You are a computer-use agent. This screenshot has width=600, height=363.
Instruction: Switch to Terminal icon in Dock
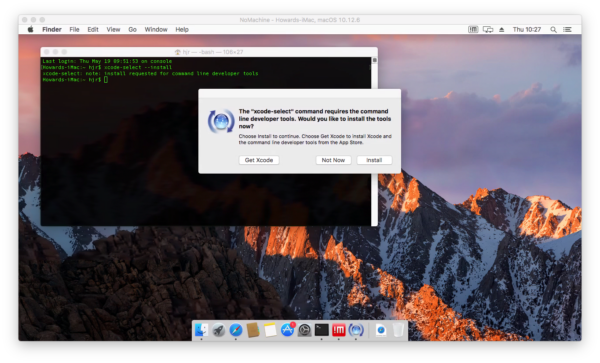(x=322, y=330)
